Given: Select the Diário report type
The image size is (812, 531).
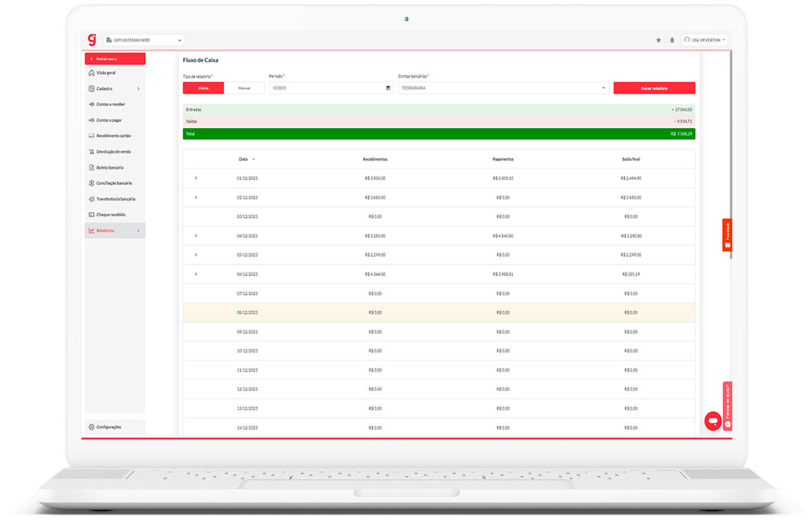Looking at the screenshot, I should (203, 88).
